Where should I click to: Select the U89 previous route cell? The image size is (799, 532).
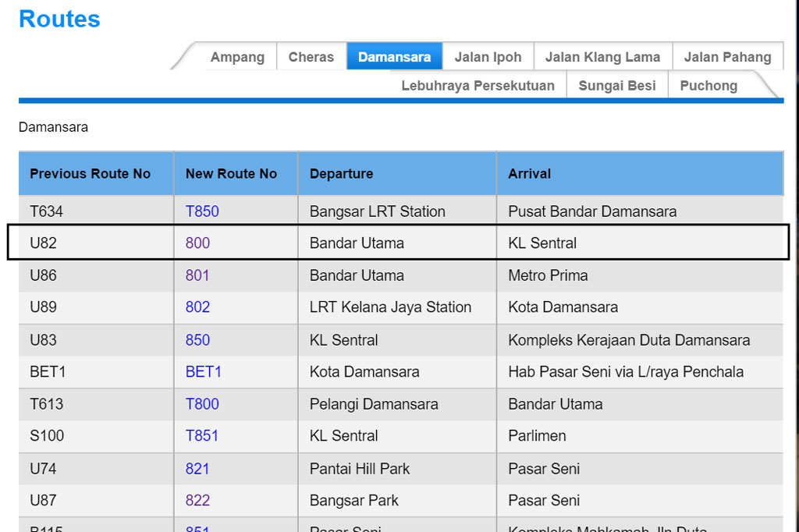point(96,307)
